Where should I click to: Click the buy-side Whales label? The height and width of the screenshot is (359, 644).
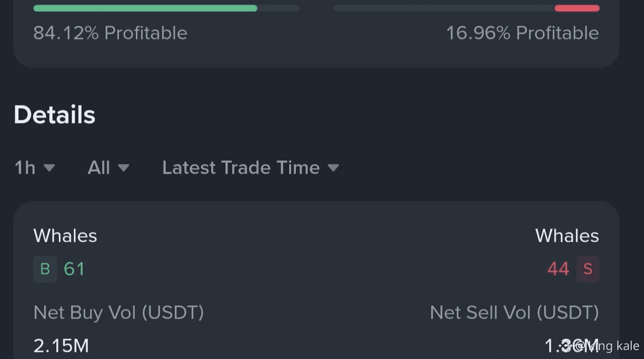[x=65, y=236]
